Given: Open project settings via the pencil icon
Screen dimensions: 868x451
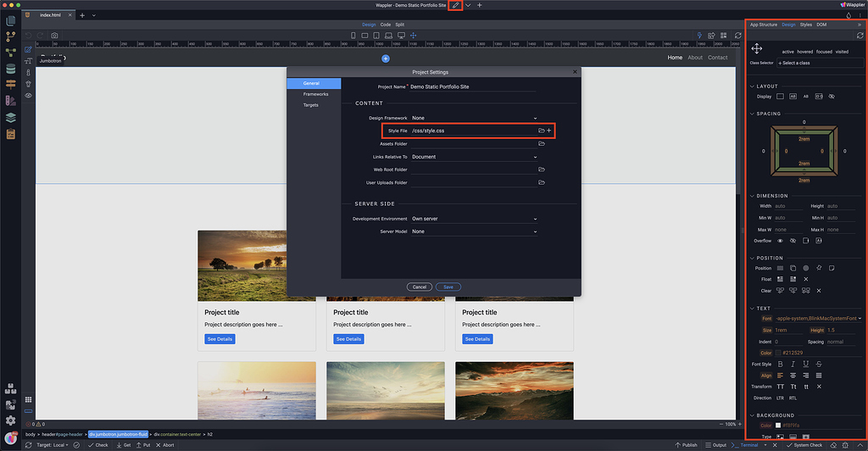Looking at the screenshot, I should pyautogui.click(x=455, y=5).
